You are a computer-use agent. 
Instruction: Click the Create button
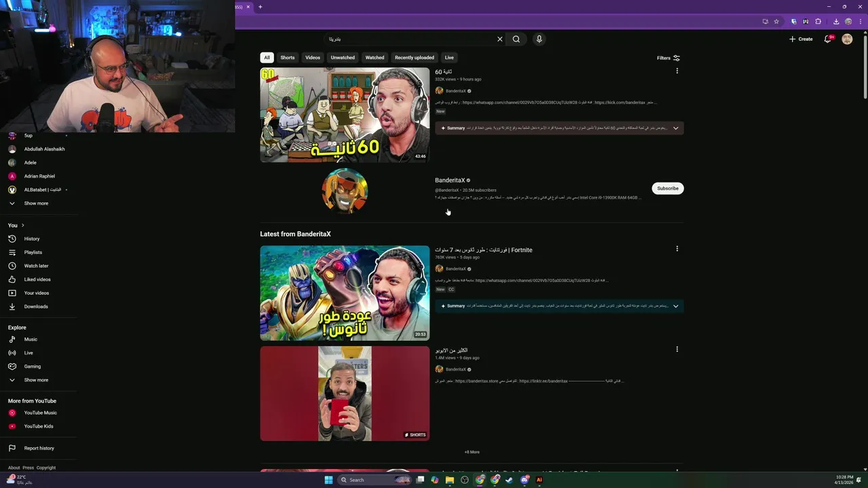tap(801, 39)
